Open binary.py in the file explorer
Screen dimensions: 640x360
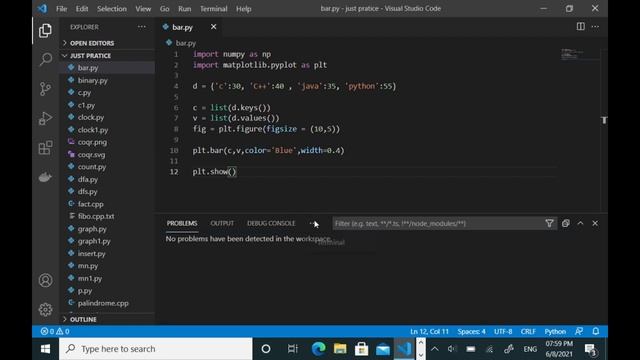point(93,80)
